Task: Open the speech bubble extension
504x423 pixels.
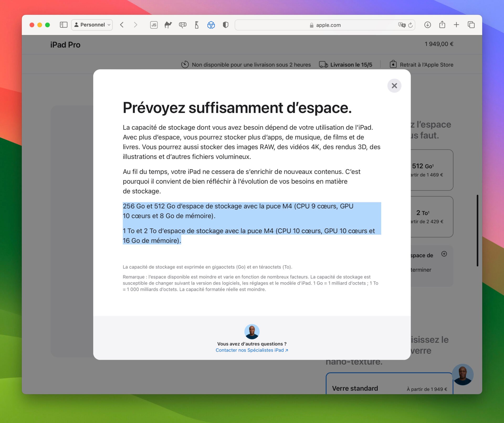Action: pyautogui.click(x=183, y=25)
